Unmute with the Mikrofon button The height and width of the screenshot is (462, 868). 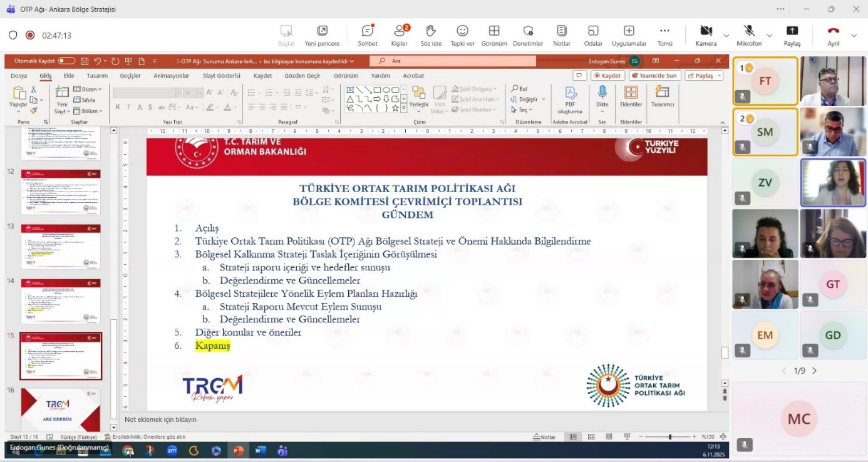point(749,31)
